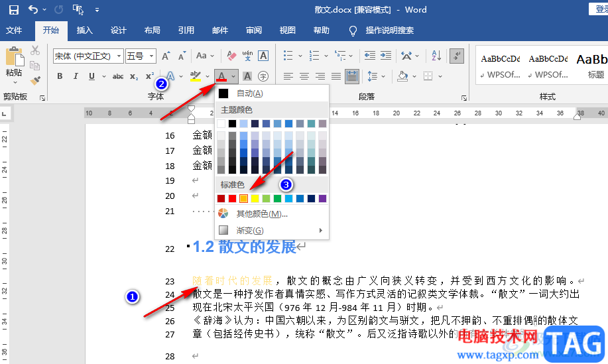Click the heading 1.2 散文的发展

click(x=245, y=247)
